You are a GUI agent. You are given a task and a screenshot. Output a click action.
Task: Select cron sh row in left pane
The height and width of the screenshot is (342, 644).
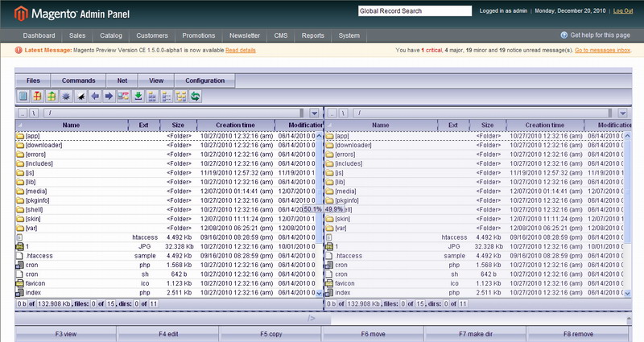click(166, 274)
